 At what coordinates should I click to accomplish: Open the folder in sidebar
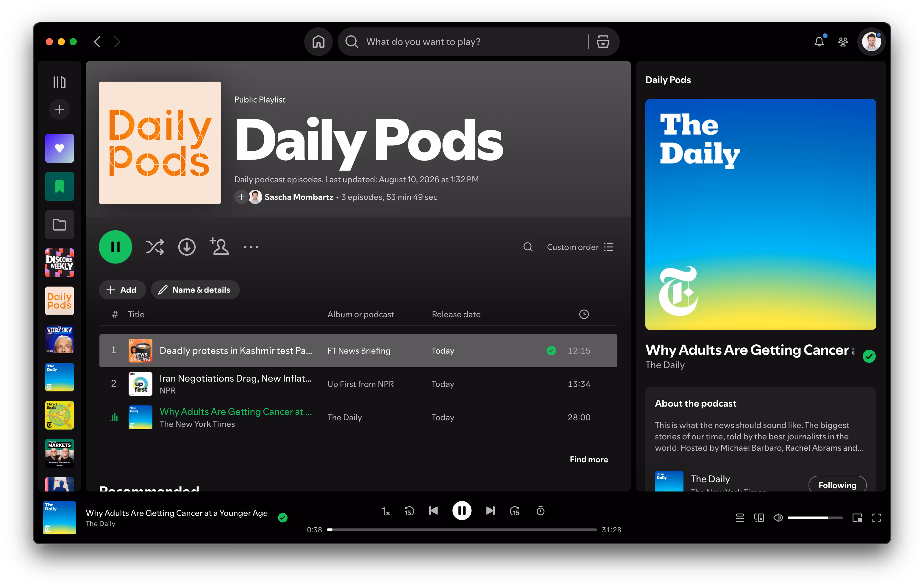point(60,225)
